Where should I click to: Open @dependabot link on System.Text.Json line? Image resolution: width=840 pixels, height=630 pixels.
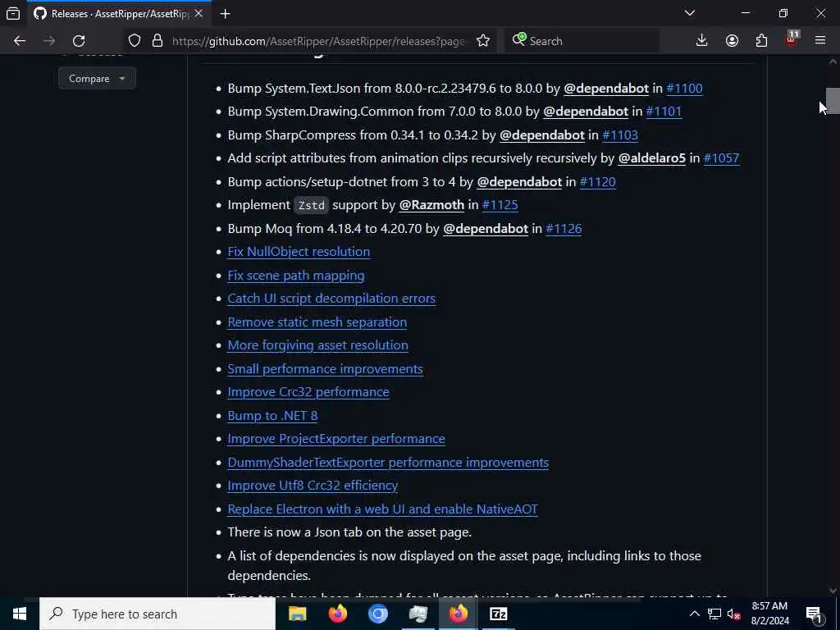click(x=606, y=89)
